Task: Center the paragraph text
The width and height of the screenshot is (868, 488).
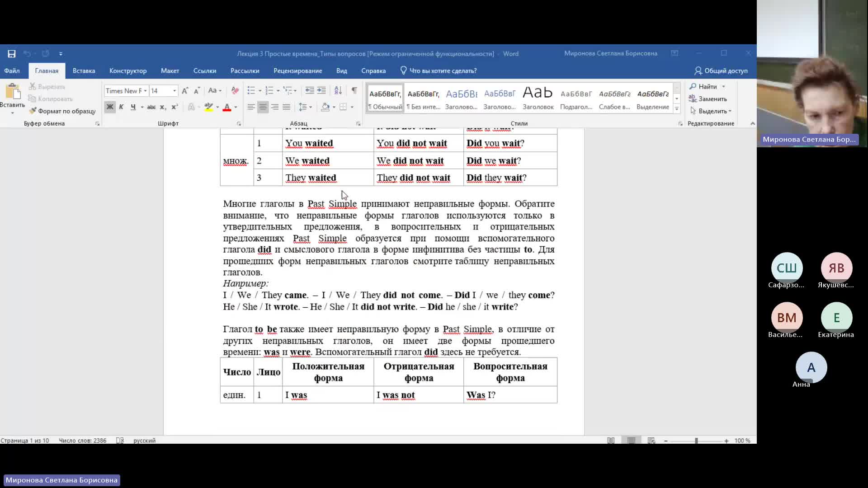Action: tap(263, 107)
